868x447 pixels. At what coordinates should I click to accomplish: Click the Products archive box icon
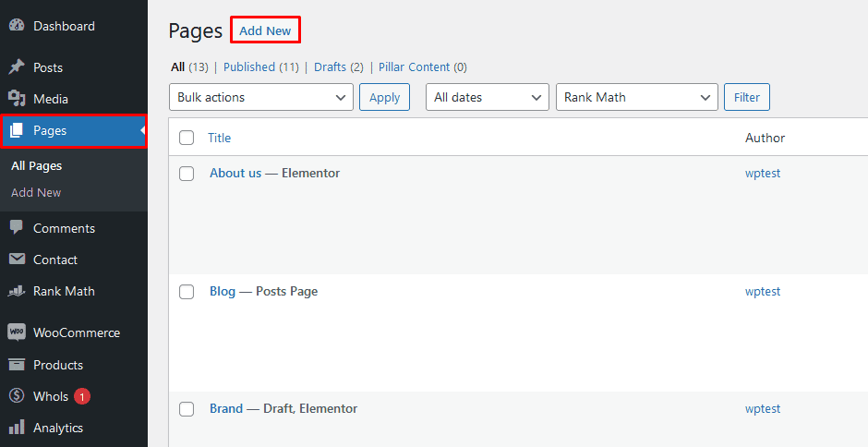[x=18, y=365]
